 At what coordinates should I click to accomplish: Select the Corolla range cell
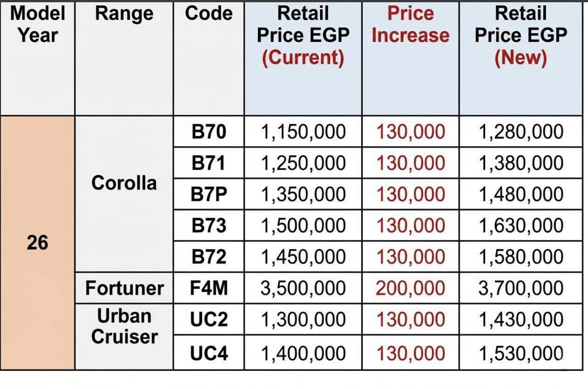[124, 183]
